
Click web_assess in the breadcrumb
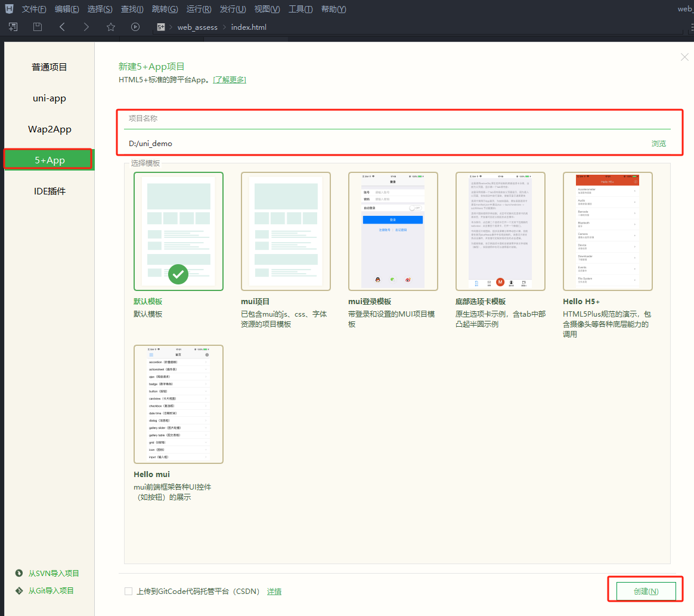pos(197,27)
